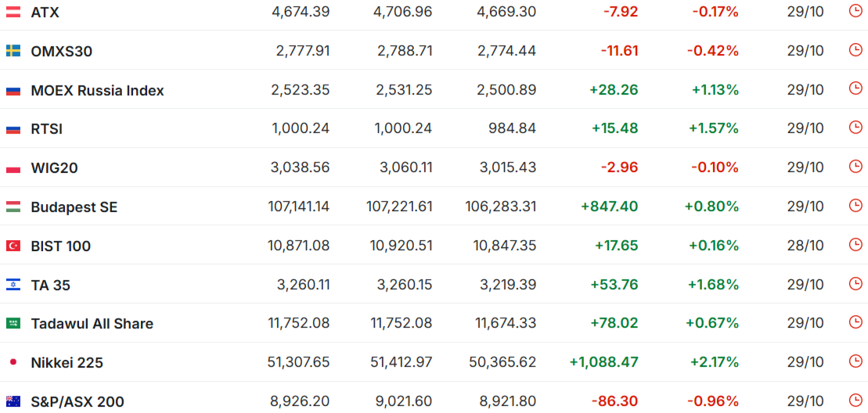Click the Turkish flag icon beside BIST 100
Image resolution: width=868 pixels, height=413 pixels.
point(13,246)
